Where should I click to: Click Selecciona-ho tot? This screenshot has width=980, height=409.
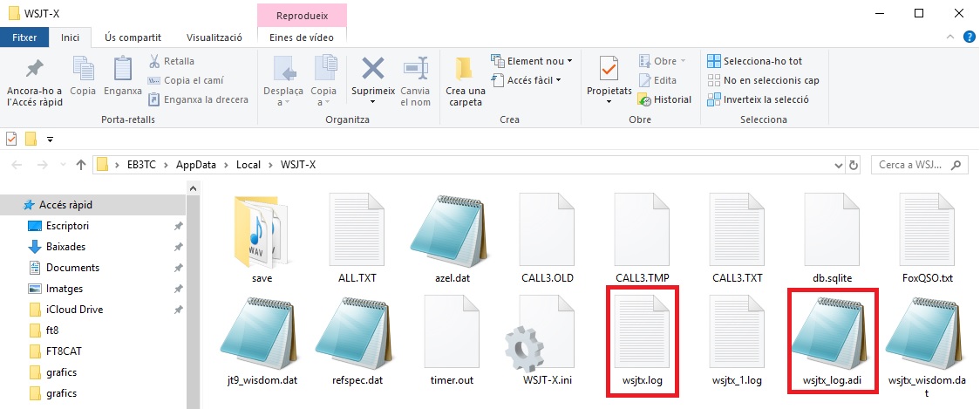pyautogui.click(x=754, y=61)
